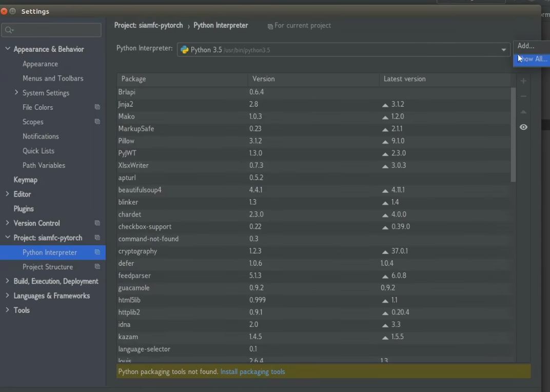
Task: Select the feedparser package row
Action: (313, 276)
